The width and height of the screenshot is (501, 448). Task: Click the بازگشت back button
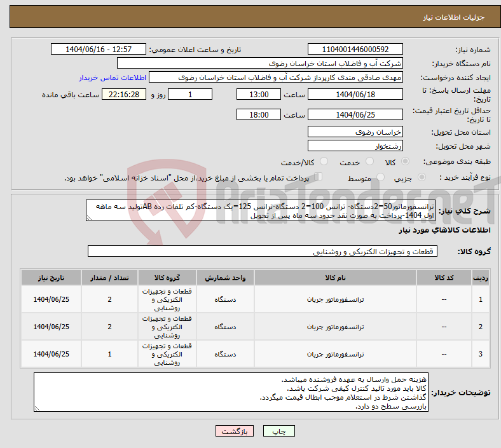pyautogui.click(x=235, y=431)
